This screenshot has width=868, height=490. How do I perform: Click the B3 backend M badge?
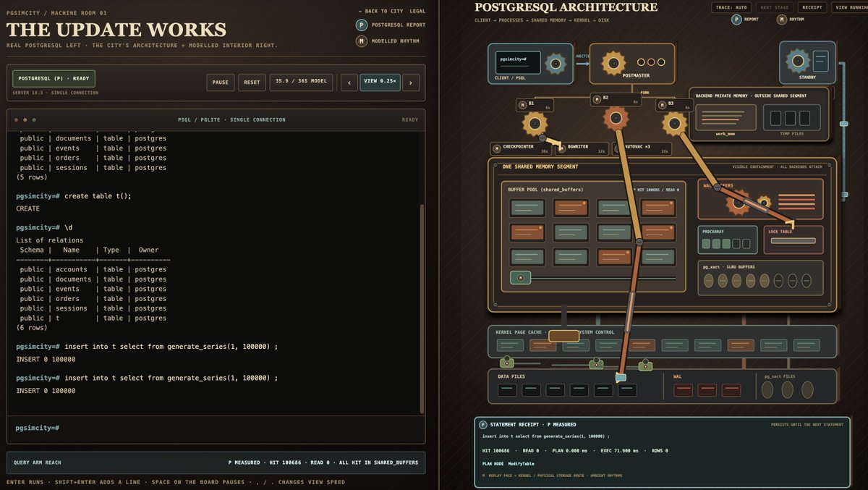point(661,105)
